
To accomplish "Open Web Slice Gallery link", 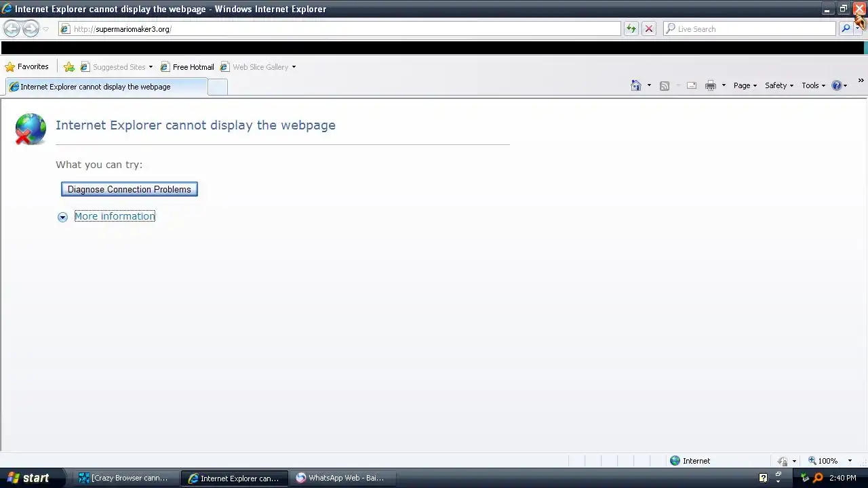I will pos(254,66).
